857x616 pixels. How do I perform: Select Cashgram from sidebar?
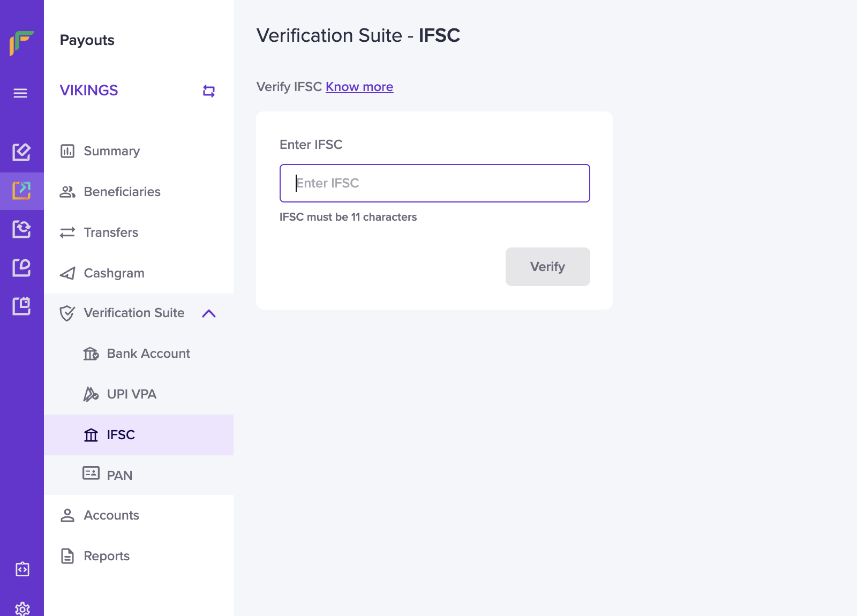tap(114, 273)
